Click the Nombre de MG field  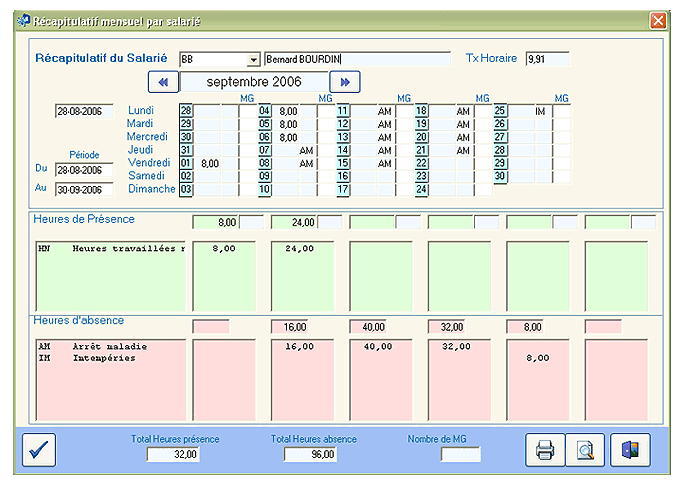pos(461,454)
